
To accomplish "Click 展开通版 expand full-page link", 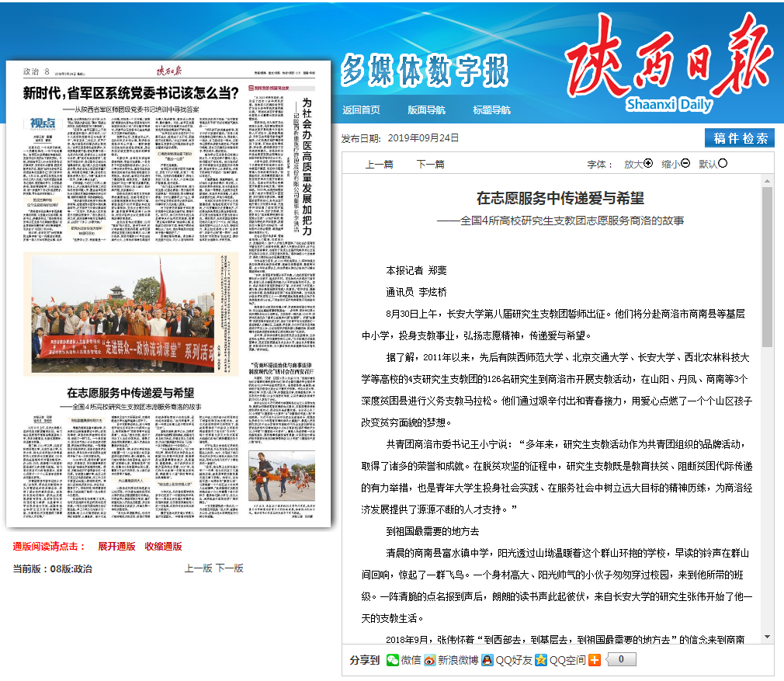I will point(116,547).
